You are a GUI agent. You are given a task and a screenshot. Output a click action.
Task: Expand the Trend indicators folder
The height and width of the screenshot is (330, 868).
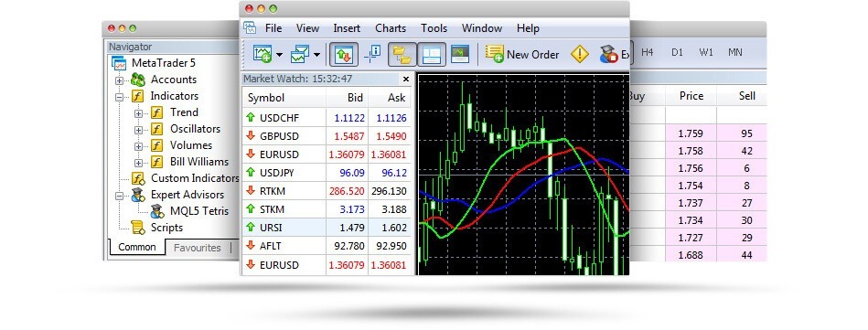click(138, 113)
